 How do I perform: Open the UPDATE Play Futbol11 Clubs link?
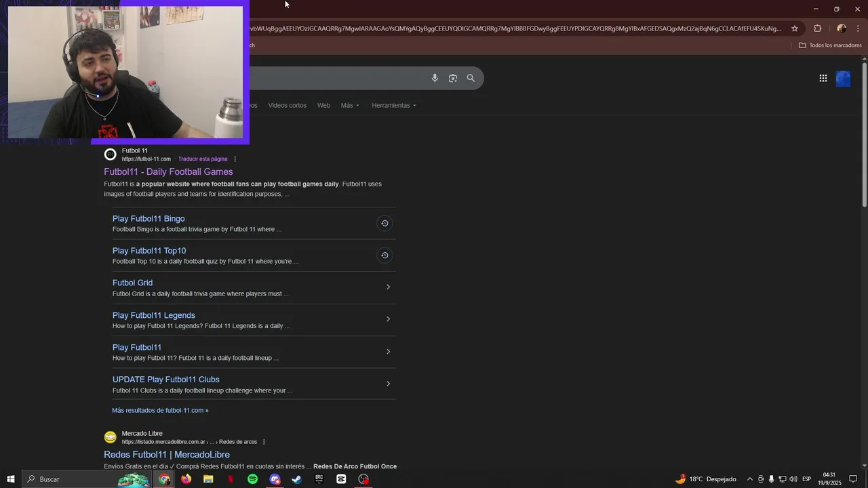click(166, 380)
